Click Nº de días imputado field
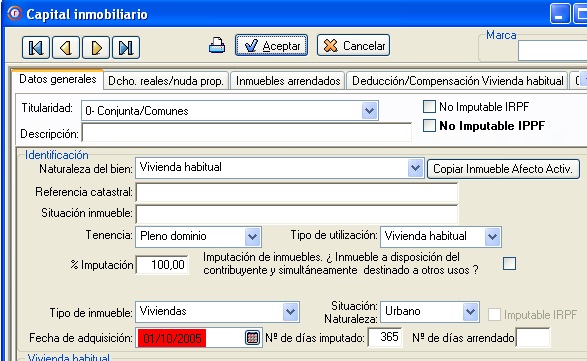The image size is (587, 361). (x=385, y=337)
